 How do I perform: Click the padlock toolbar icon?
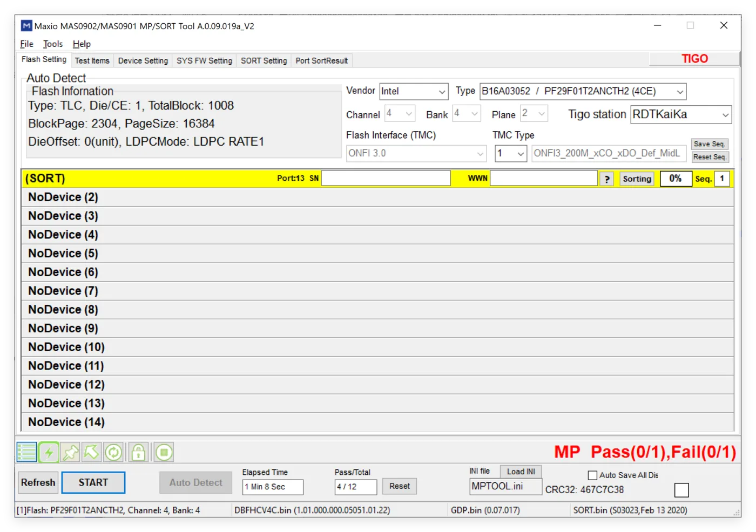pos(138,452)
